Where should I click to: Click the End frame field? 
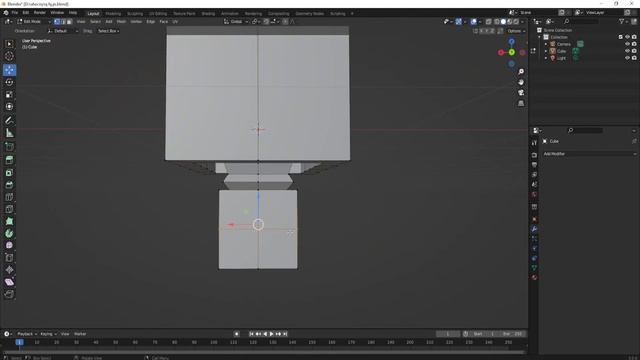tap(512, 334)
